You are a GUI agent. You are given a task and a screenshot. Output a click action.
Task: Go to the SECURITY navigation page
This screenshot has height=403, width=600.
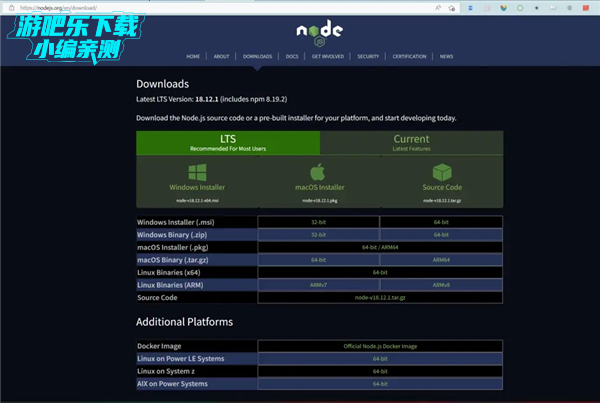pyautogui.click(x=368, y=57)
